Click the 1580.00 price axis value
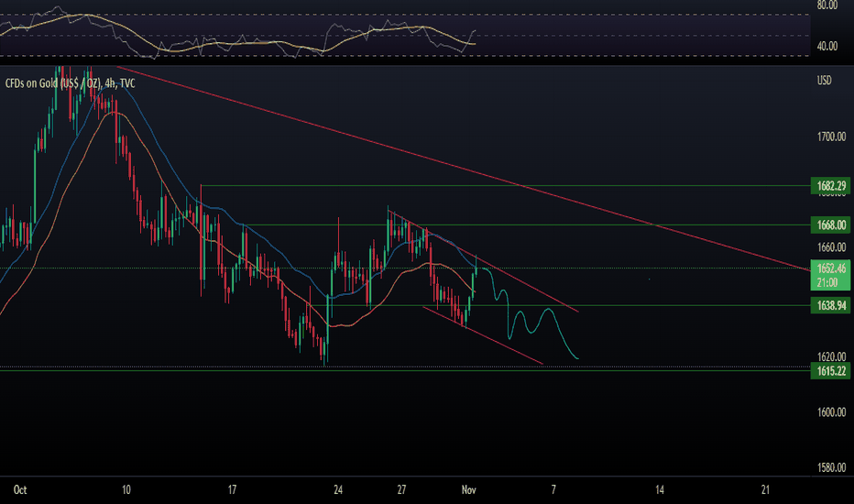This screenshot has height=504, width=854. 831,467
